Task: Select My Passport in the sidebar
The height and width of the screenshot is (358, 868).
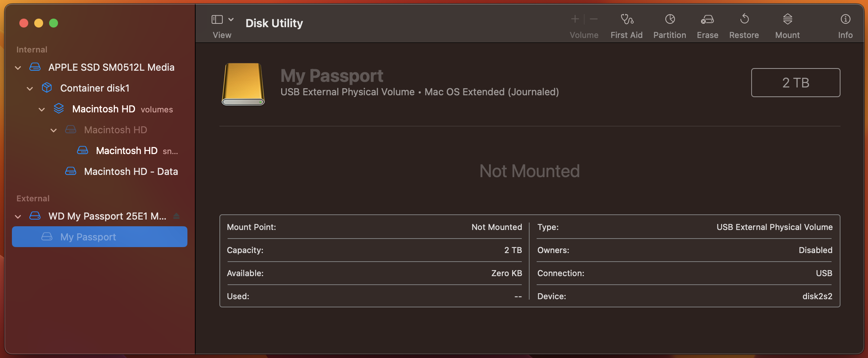Action: pyautogui.click(x=88, y=237)
